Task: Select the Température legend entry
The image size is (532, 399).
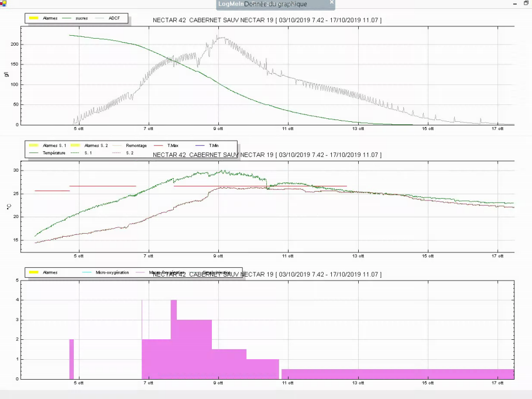Action: click(54, 153)
